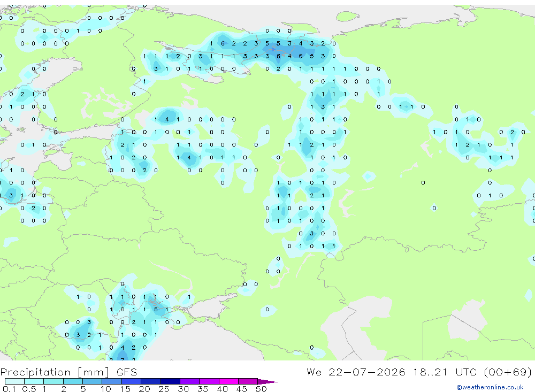Screen dimensions: 535x392
Task: Click the "45" legend scale label
Action: click(242, 389)
